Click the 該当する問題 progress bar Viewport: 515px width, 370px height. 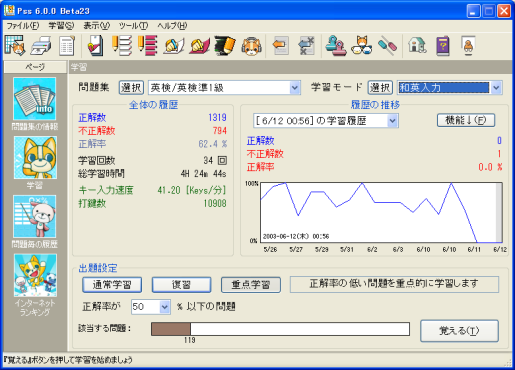[x=280, y=329]
